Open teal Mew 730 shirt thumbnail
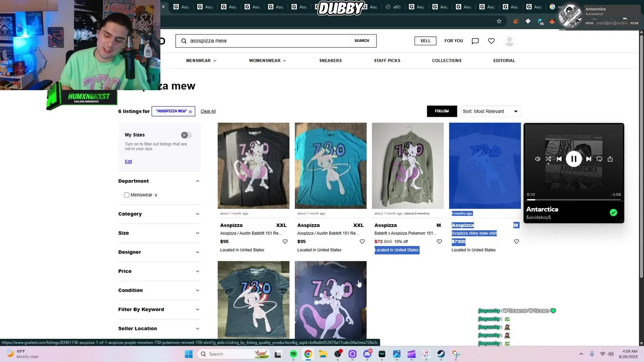 tap(331, 165)
